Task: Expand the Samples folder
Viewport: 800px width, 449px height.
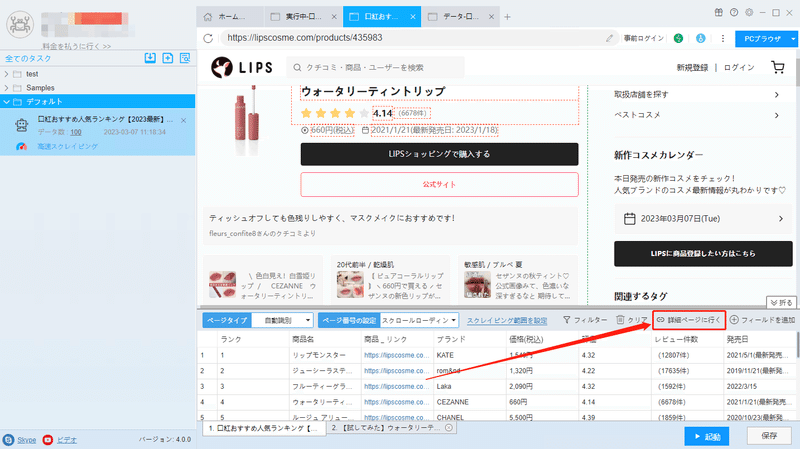Action: pyautogui.click(x=7, y=88)
